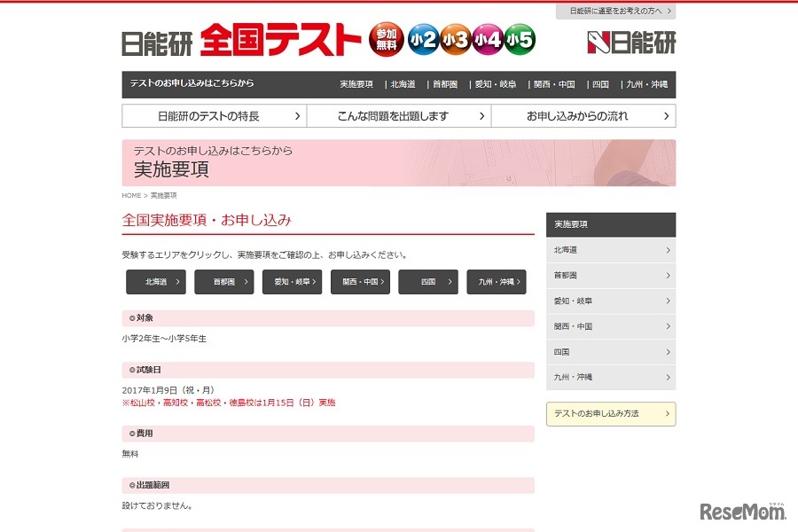
Task: Click the 全国実施要項・お申し込み heading
Action: (x=207, y=220)
